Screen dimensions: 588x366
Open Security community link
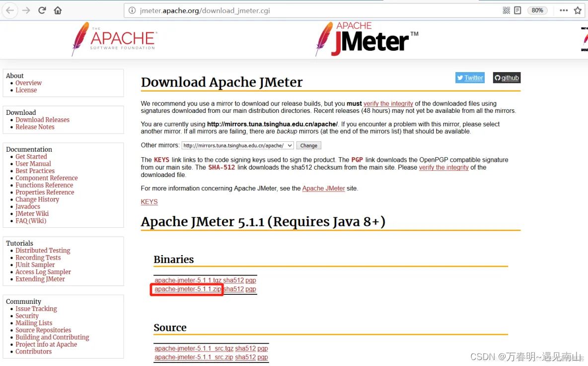[27, 316]
